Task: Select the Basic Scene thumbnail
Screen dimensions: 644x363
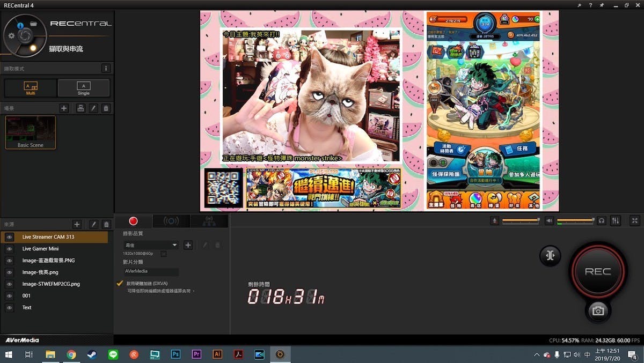Action: [x=31, y=132]
